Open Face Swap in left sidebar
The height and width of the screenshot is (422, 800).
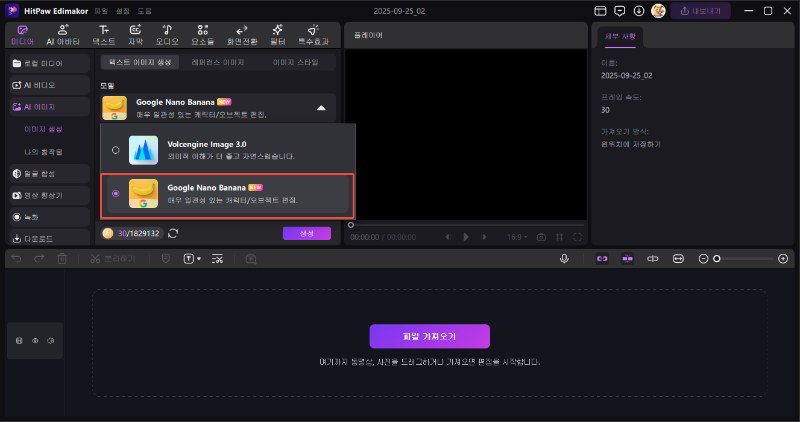[x=49, y=174]
